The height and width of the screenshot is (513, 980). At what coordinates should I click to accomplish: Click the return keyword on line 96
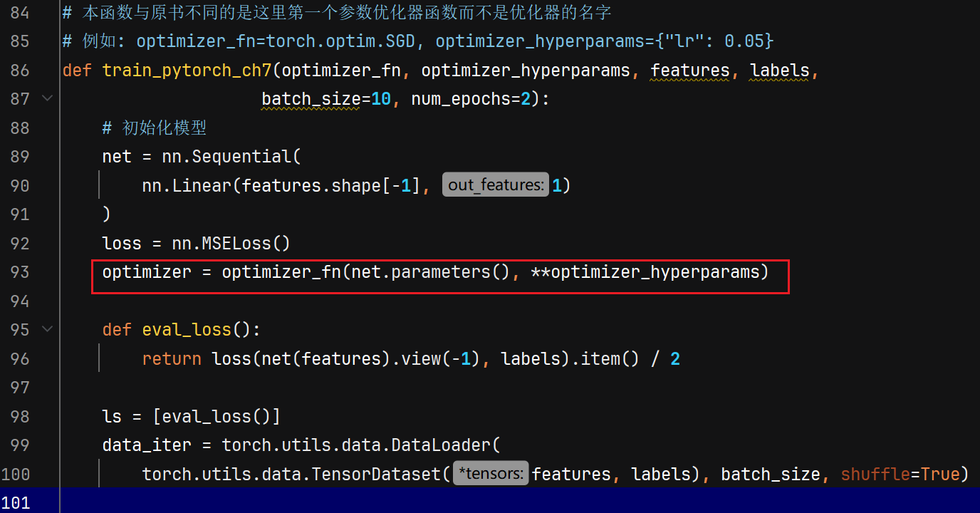point(172,358)
